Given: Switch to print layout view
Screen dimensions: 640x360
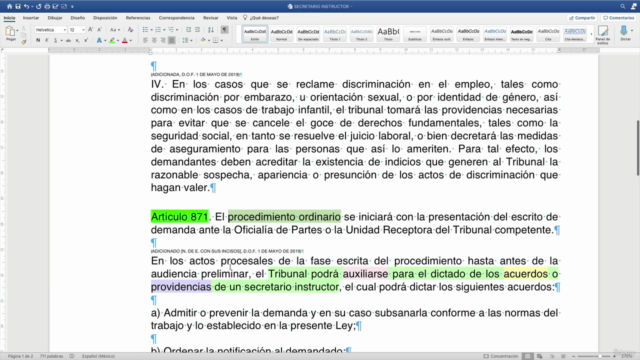Looking at the screenshot, I should (x=528, y=356).
